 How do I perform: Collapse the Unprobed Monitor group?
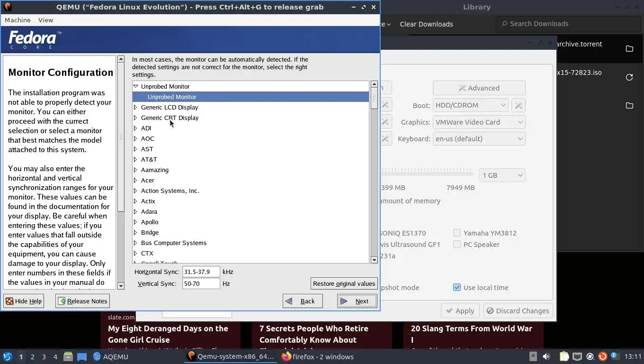[135, 86]
